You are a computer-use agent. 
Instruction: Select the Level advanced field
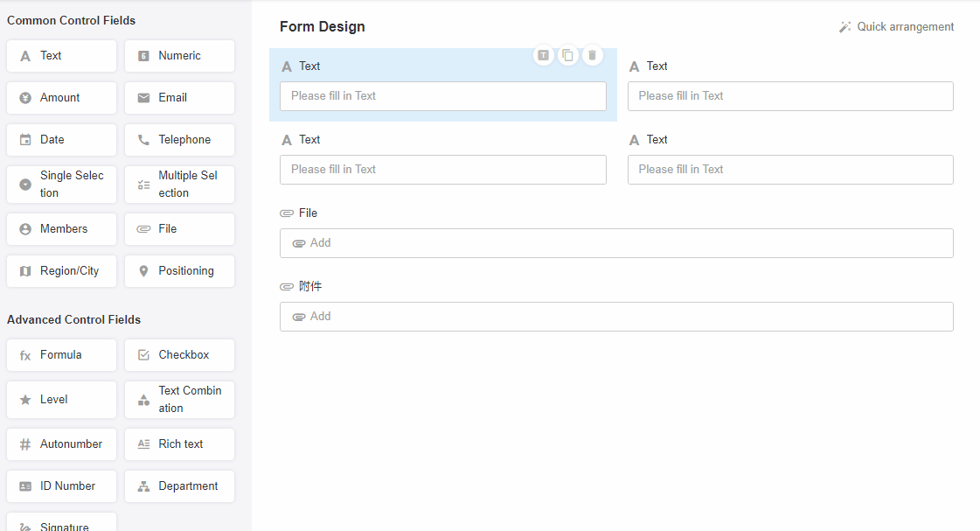[61, 400]
